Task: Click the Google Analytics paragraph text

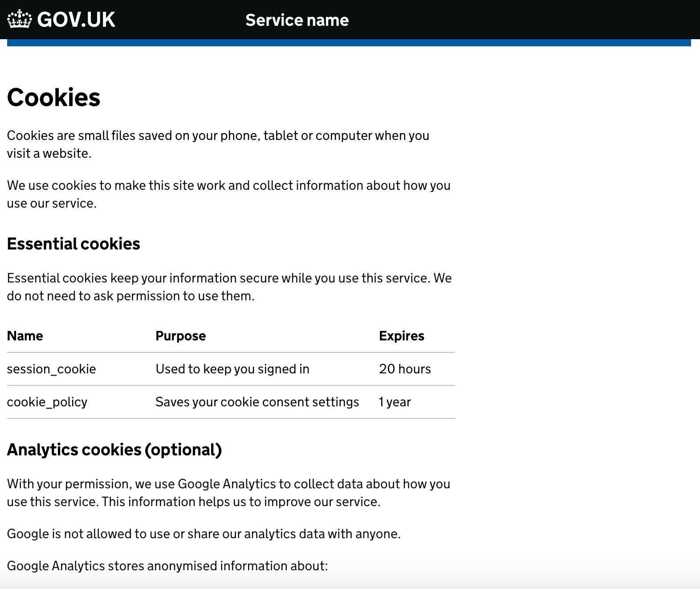Action: point(228,492)
